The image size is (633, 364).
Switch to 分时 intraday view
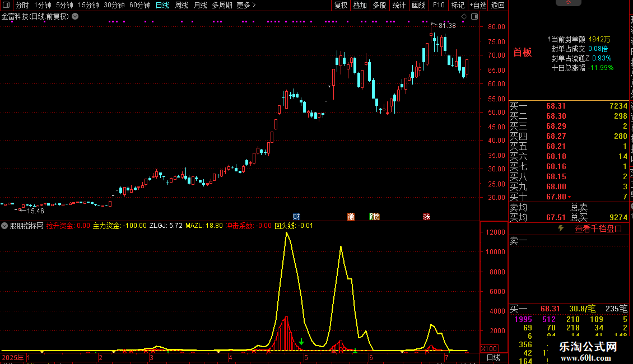22,5
